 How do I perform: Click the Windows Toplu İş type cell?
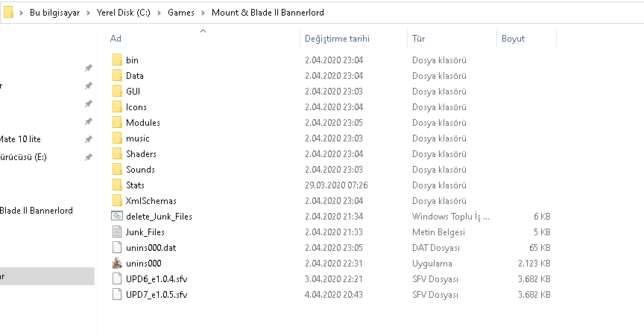point(450,217)
